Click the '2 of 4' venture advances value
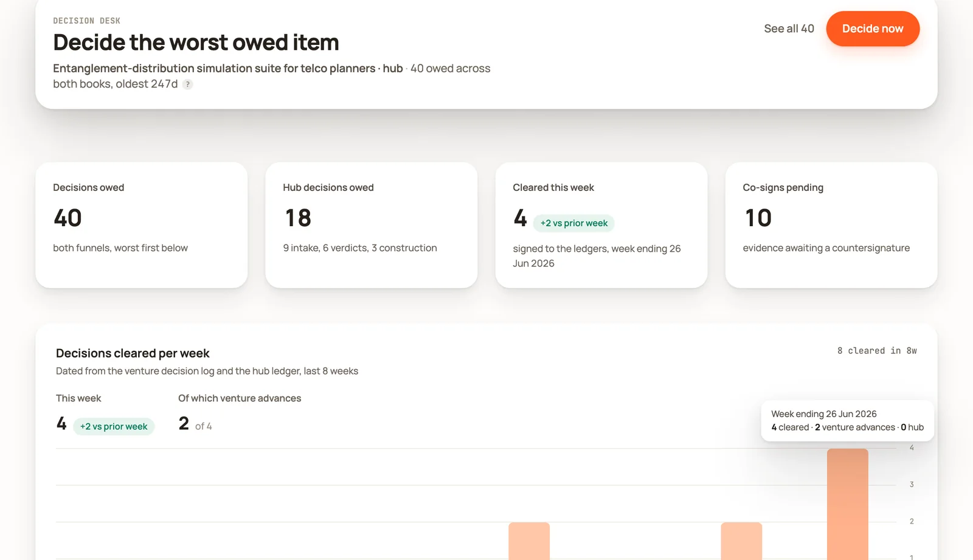 (x=195, y=424)
